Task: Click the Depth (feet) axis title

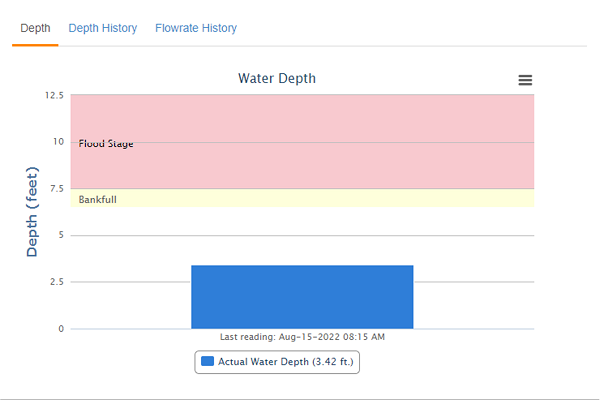Action: click(32, 212)
